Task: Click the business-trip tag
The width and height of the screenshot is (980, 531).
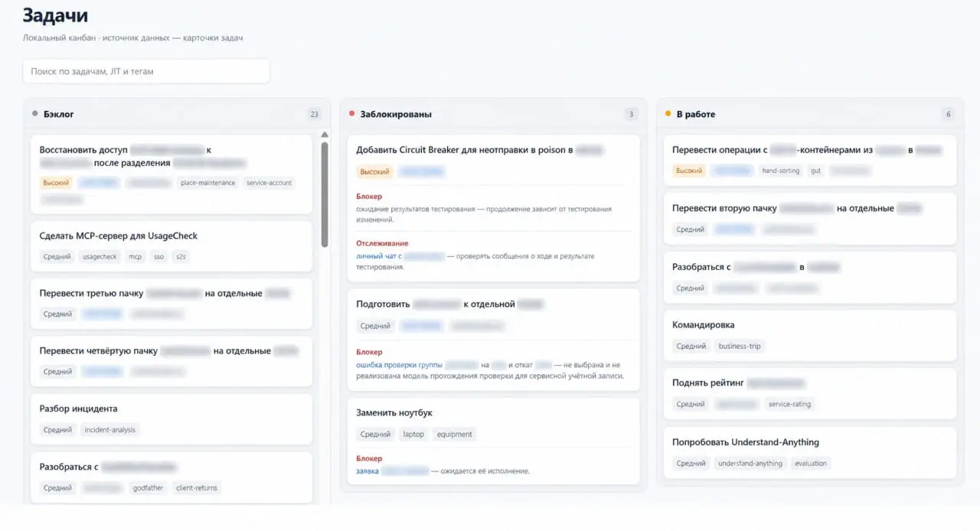Action: coord(740,346)
